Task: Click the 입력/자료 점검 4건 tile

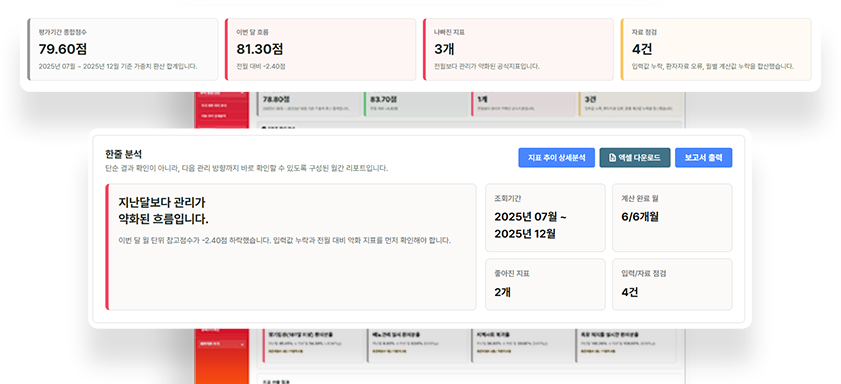Action: pyautogui.click(x=672, y=284)
